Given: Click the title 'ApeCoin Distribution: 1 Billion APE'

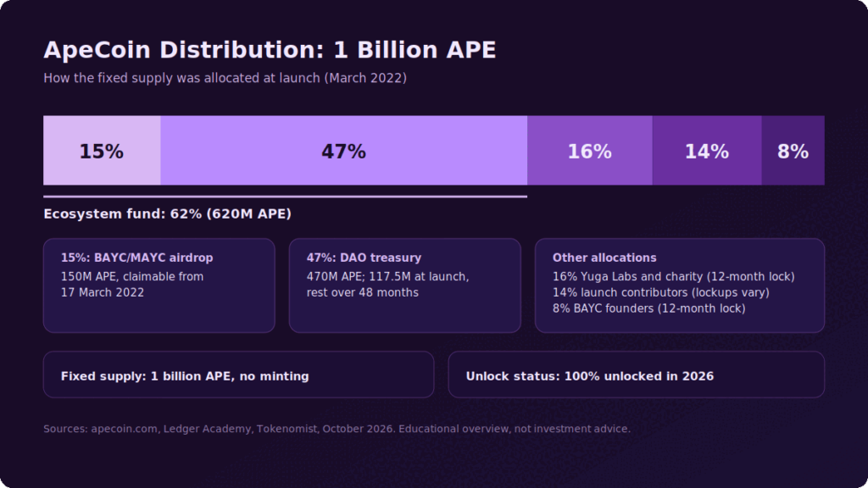Looking at the screenshot, I should pyautogui.click(x=270, y=50).
